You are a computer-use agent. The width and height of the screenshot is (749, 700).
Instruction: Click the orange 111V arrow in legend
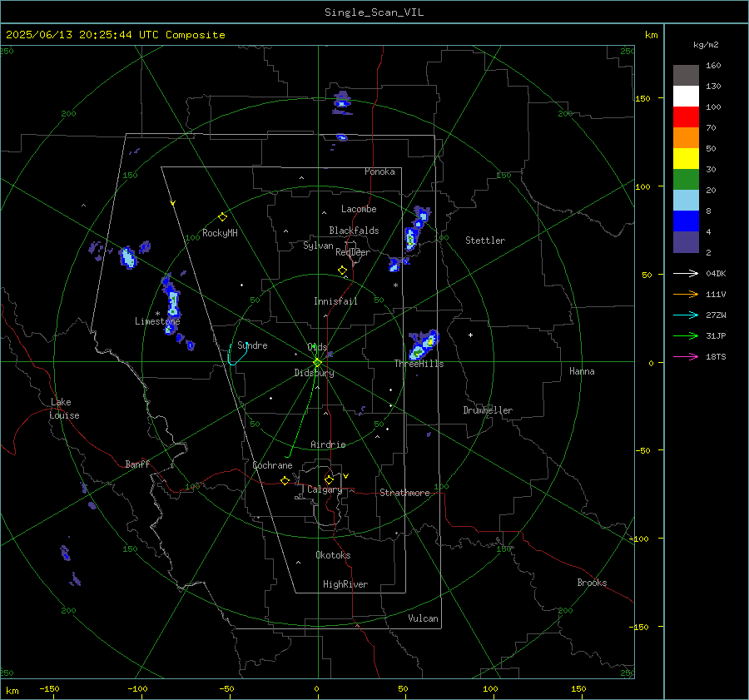point(686,295)
